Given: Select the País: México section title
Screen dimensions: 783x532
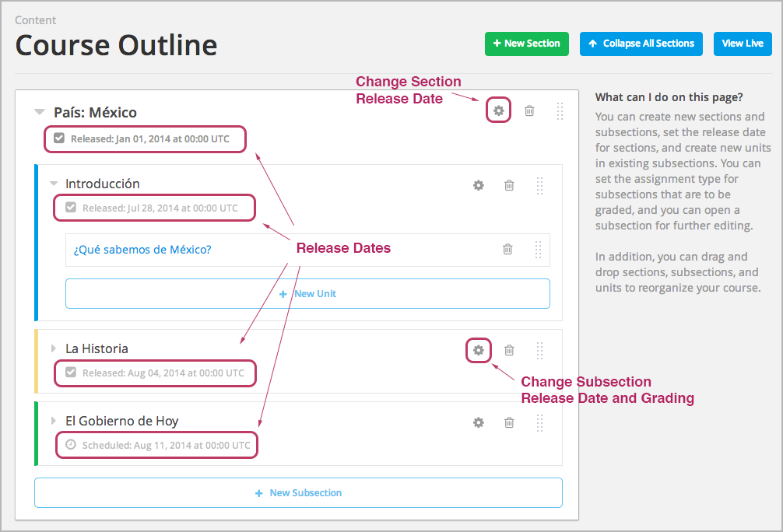Looking at the screenshot, I should (x=96, y=112).
